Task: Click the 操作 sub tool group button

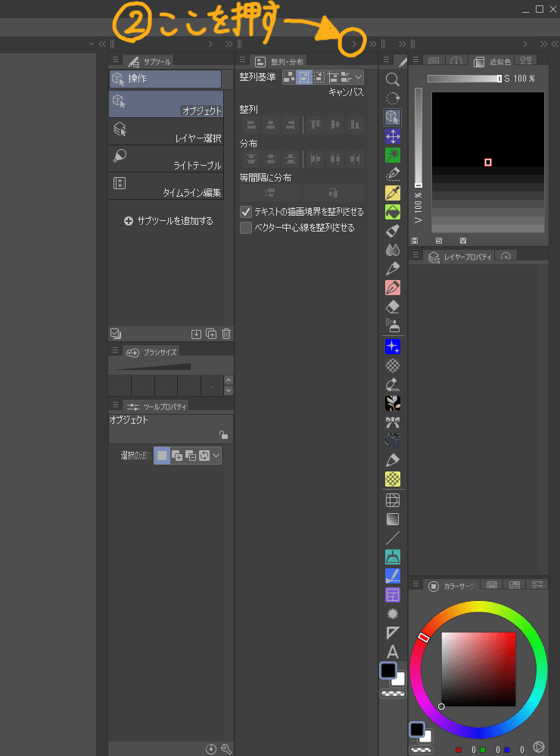Action: (166, 79)
